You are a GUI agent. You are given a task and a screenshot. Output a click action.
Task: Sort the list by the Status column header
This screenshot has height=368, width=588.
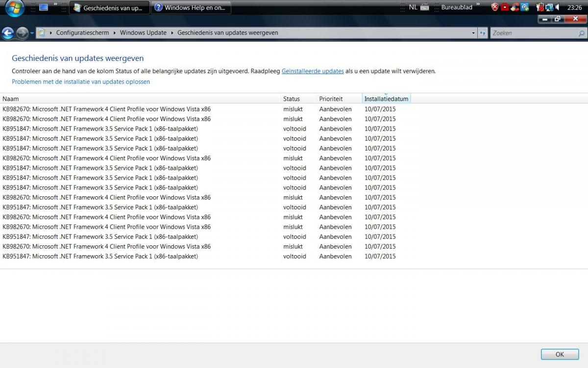[299, 99]
